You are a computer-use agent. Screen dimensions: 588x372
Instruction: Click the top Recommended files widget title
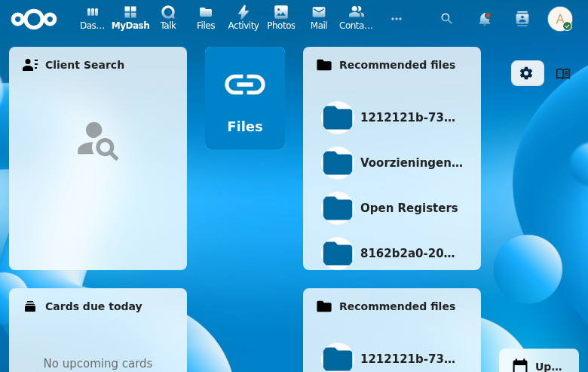click(397, 65)
